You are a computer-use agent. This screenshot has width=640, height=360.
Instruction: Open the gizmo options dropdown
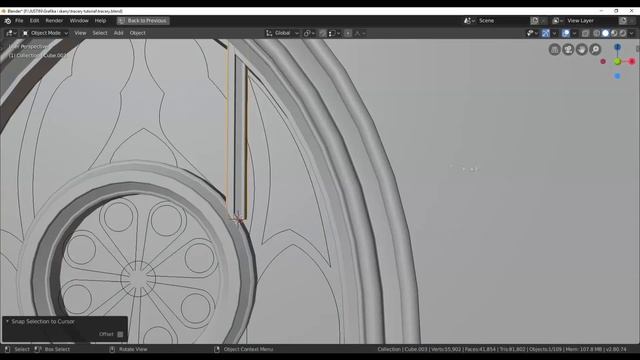(x=554, y=33)
